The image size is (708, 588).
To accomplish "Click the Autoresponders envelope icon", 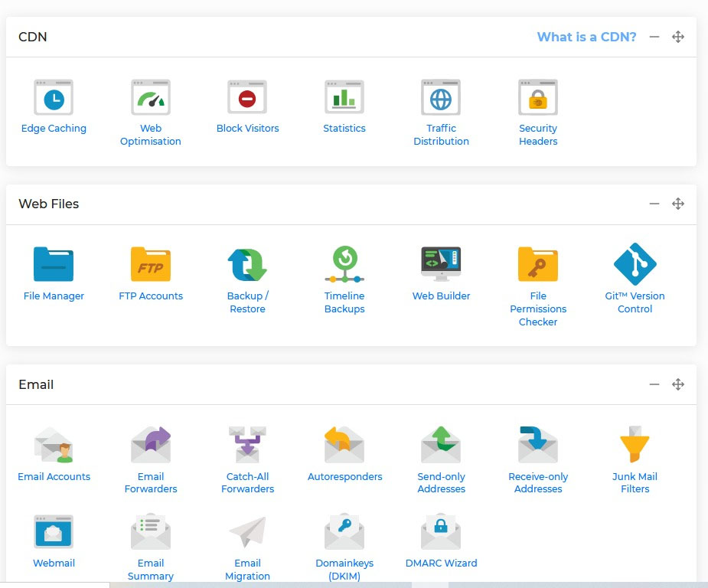I will pyautogui.click(x=344, y=446).
